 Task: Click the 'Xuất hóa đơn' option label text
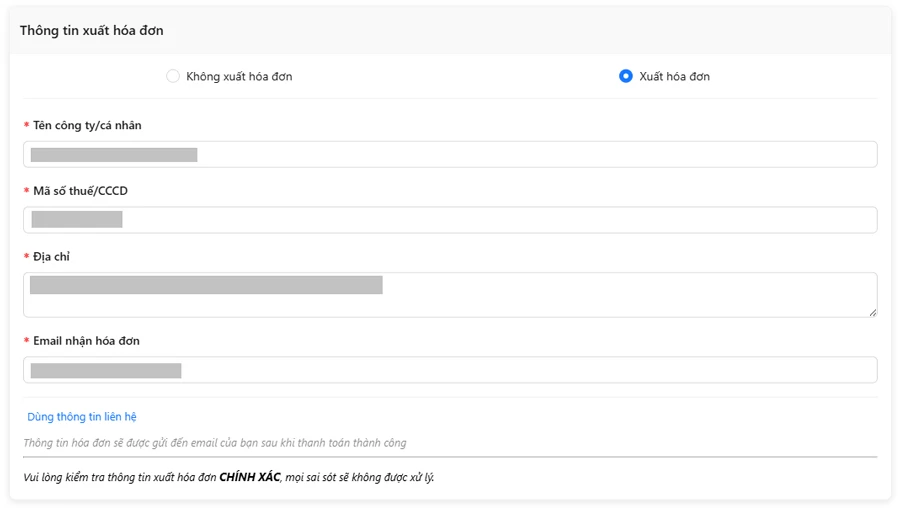pos(674,76)
